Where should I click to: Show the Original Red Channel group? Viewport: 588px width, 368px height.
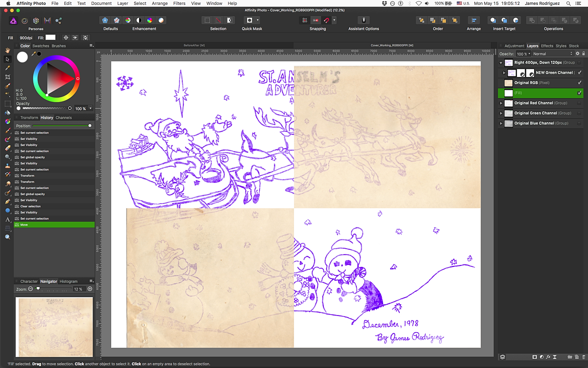[580, 103]
